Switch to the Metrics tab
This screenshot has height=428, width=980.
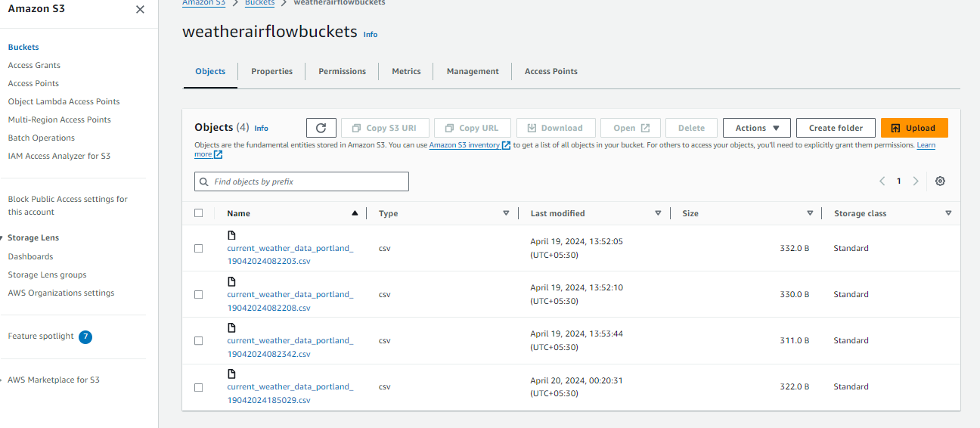[406, 71]
